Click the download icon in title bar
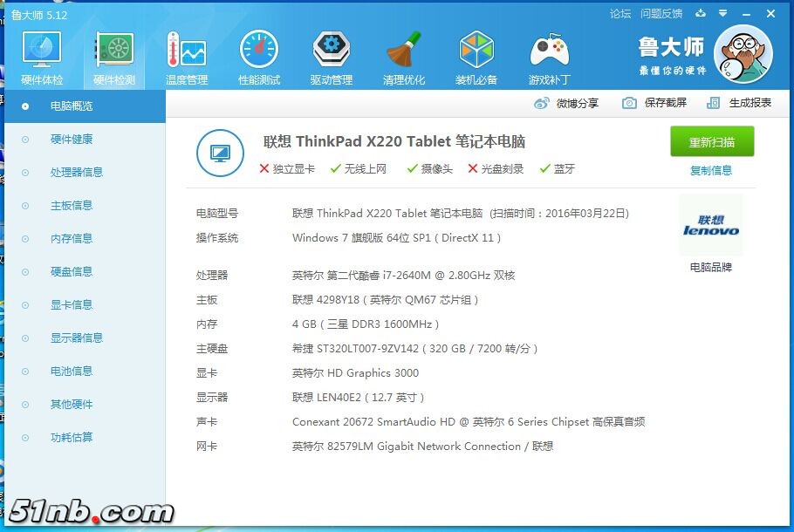This screenshot has height=532, width=794. [x=702, y=14]
